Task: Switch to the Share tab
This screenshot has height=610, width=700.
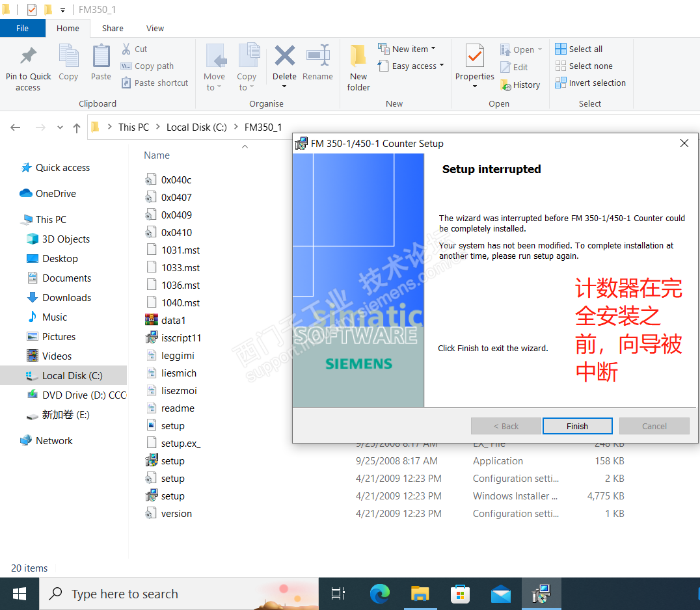Action: 113,28
